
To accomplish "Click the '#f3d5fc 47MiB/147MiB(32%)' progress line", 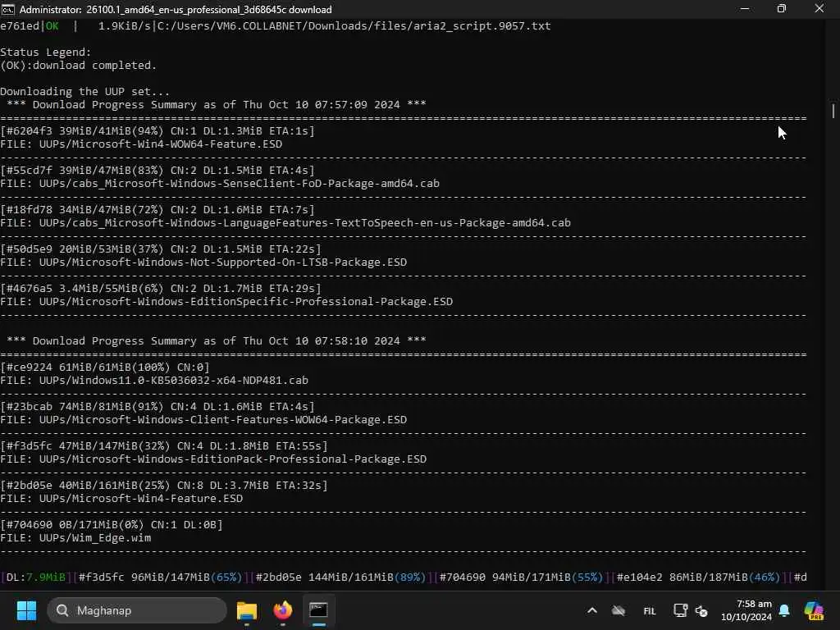I will 164,445.
